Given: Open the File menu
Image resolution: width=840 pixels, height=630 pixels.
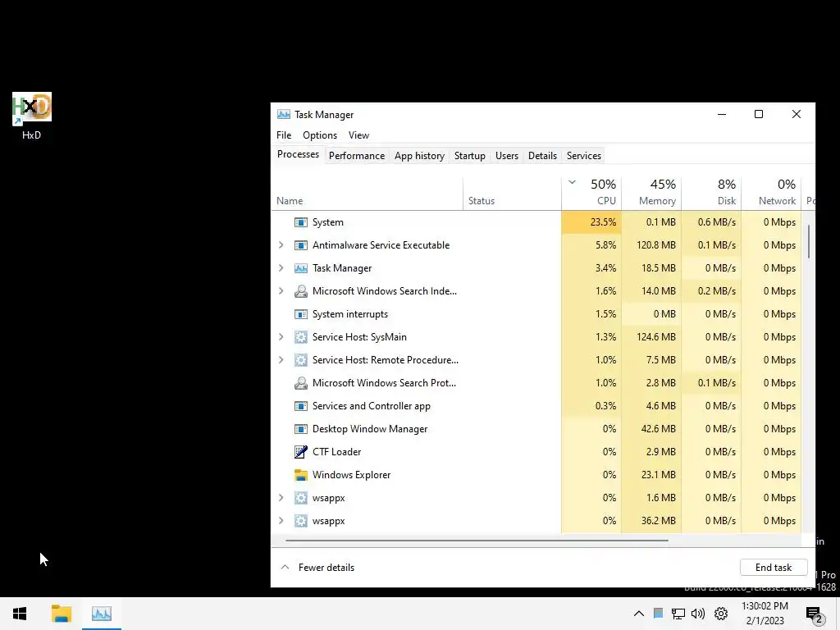Looking at the screenshot, I should pos(284,135).
